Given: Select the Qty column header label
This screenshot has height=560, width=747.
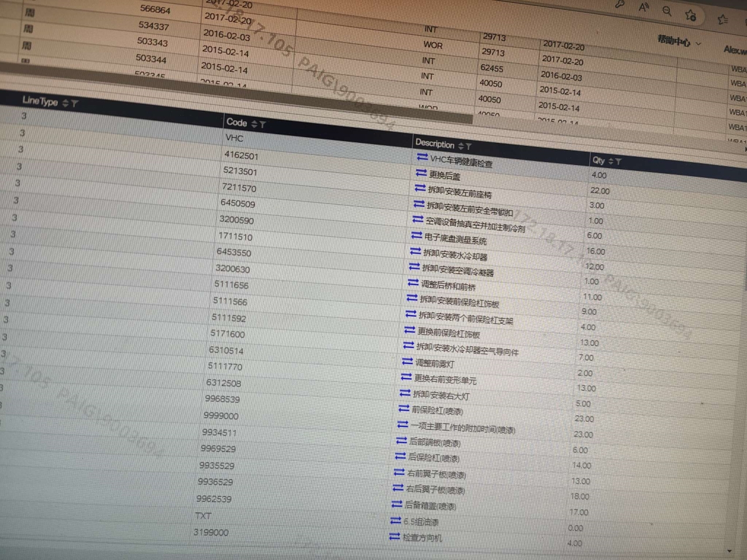Looking at the screenshot, I should [x=598, y=160].
